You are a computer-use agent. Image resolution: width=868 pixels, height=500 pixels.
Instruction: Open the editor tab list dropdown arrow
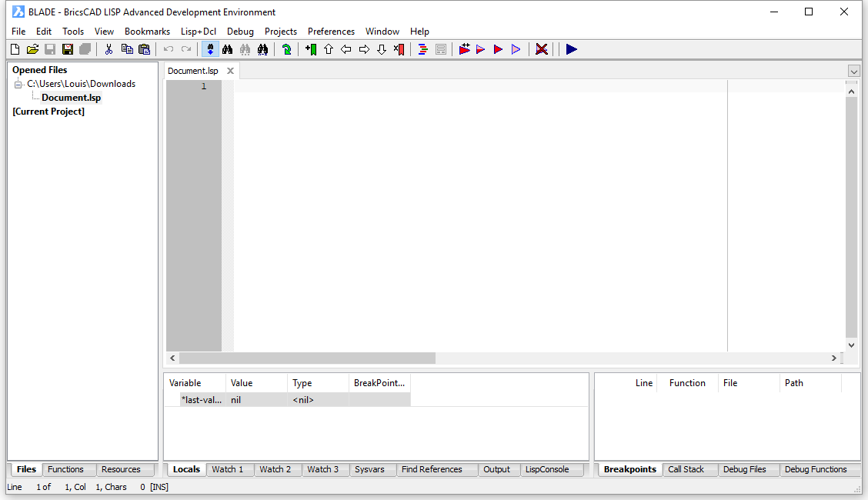pyautogui.click(x=853, y=72)
